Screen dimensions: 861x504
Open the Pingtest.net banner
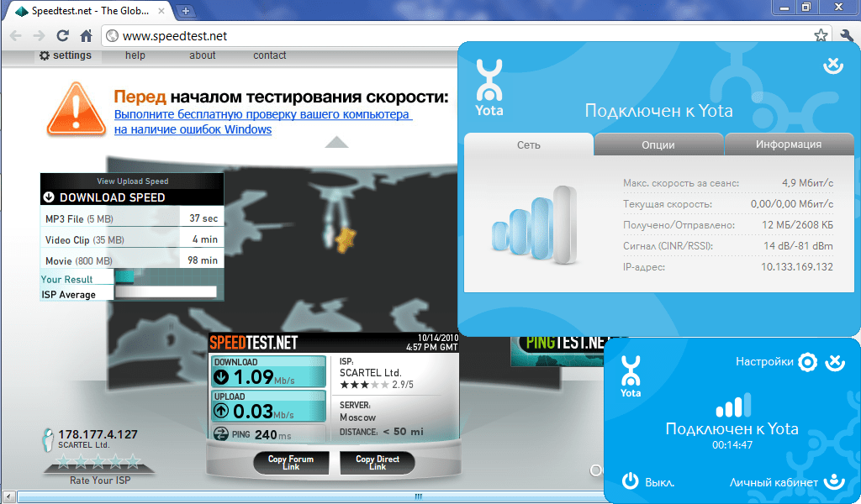coord(557,351)
